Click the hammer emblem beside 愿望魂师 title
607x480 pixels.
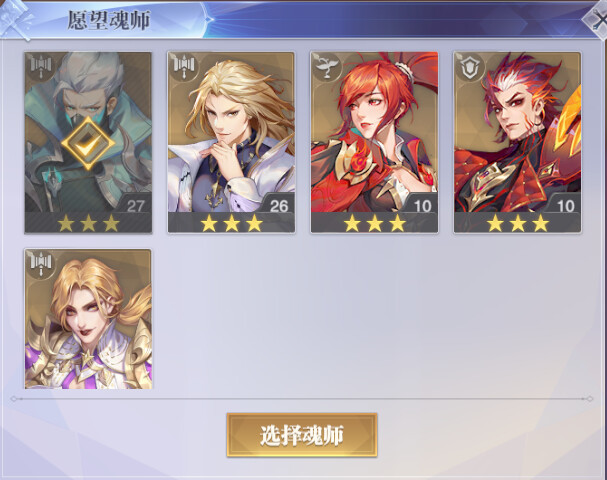pos(15,20)
